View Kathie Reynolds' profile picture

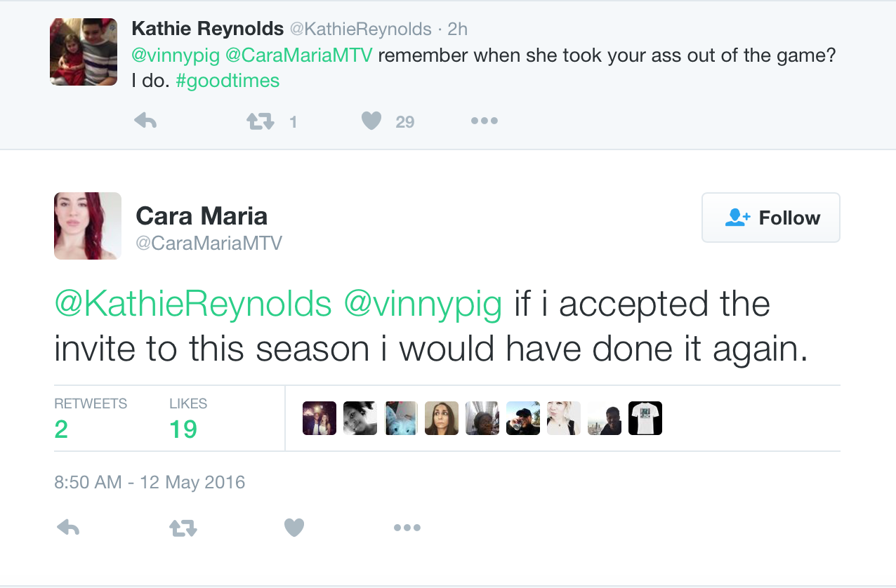click(84, 52)
